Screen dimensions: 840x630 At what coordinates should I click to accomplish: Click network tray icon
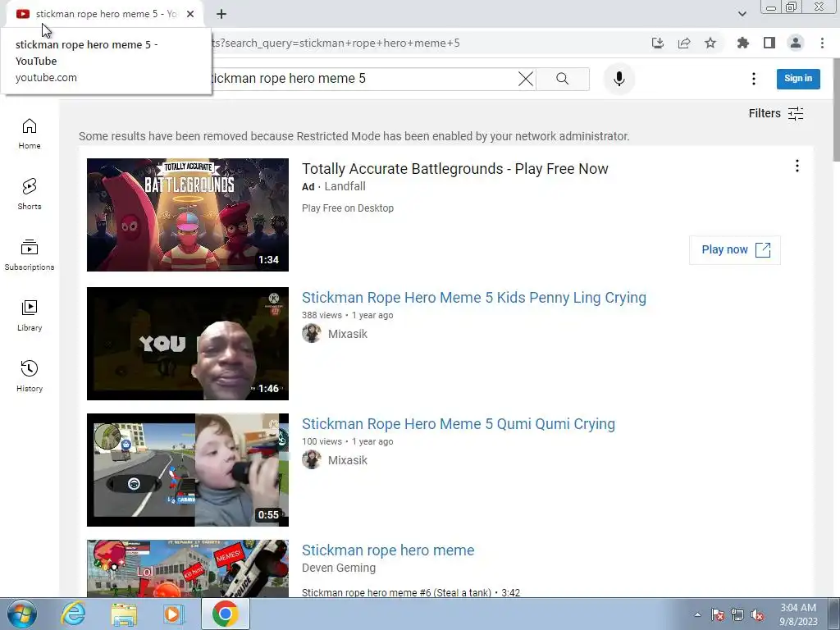tap(737, 614)
